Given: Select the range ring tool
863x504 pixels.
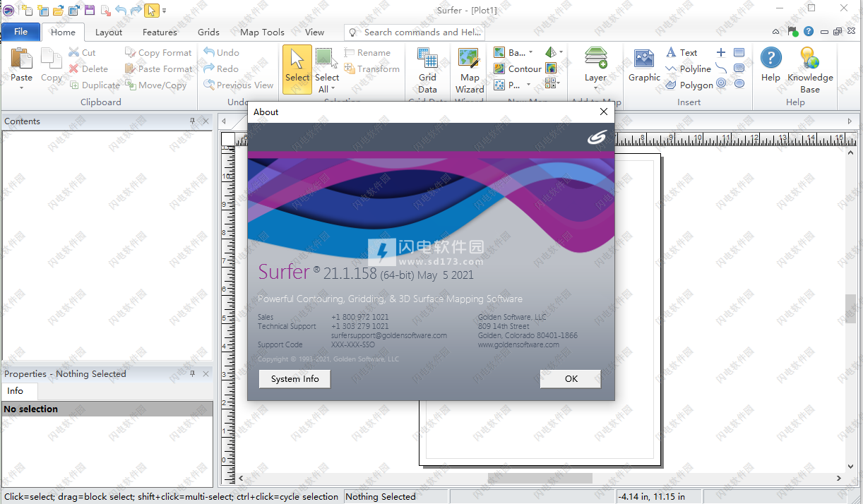Looking at the screenshot, I should (721, 84).
